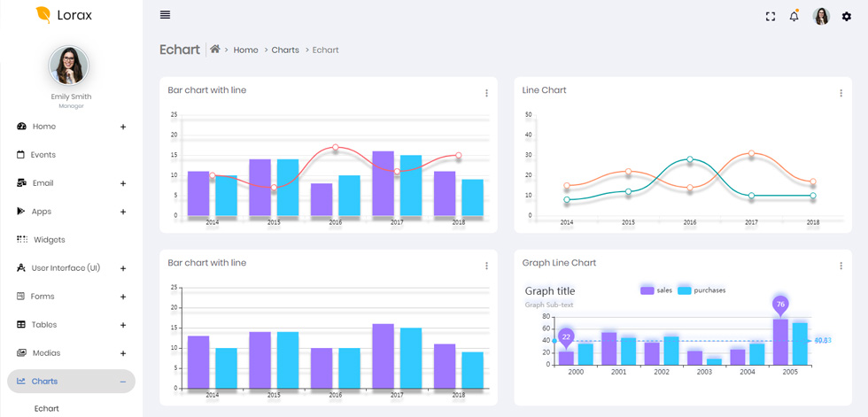The width and height of the screenshot is (868, 417).
Task: Toggle the hamburger menu icon
Action: [x=165, y=15]
